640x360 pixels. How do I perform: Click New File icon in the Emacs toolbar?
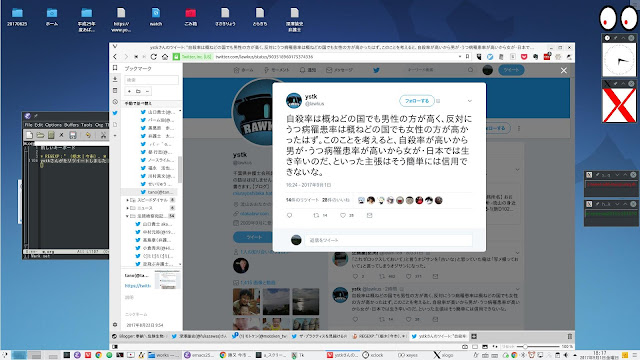[29, 135]
